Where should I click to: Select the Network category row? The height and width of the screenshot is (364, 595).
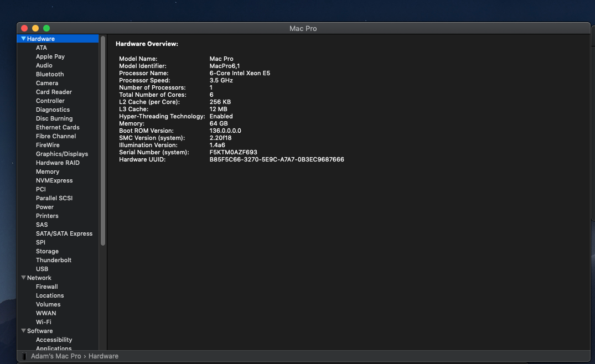[58, 278]
